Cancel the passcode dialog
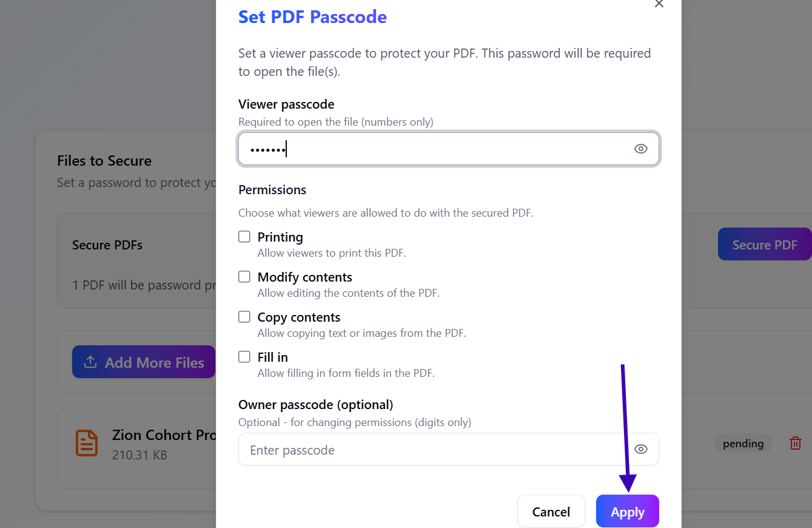 pyautogui.click(x=551, y=511)
